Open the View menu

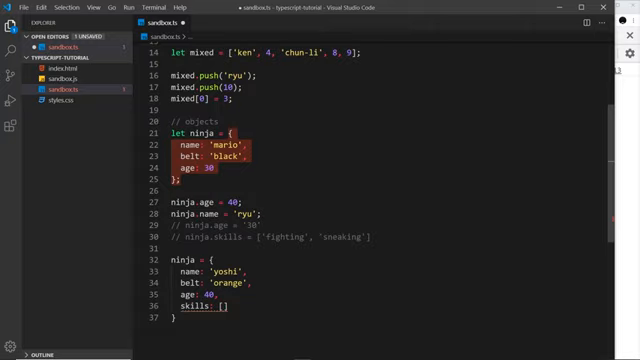93,7
